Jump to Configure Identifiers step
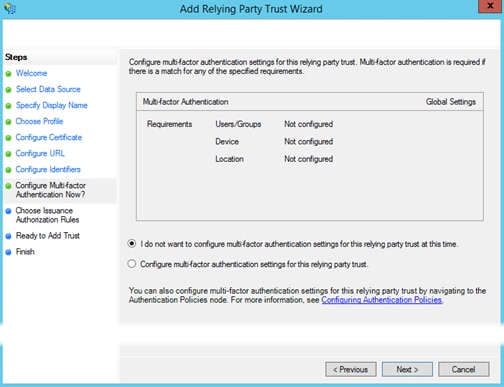This screenshot has height=387, width=504. pos(48,169)
